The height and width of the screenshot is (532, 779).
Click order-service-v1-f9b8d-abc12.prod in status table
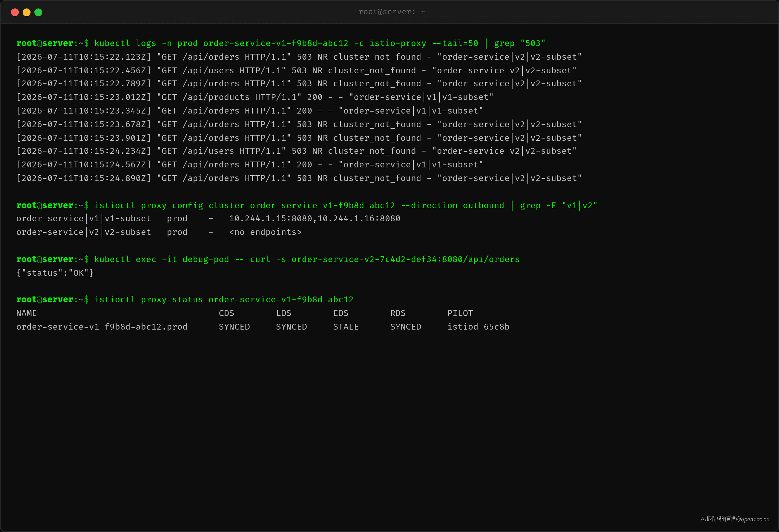102,327
